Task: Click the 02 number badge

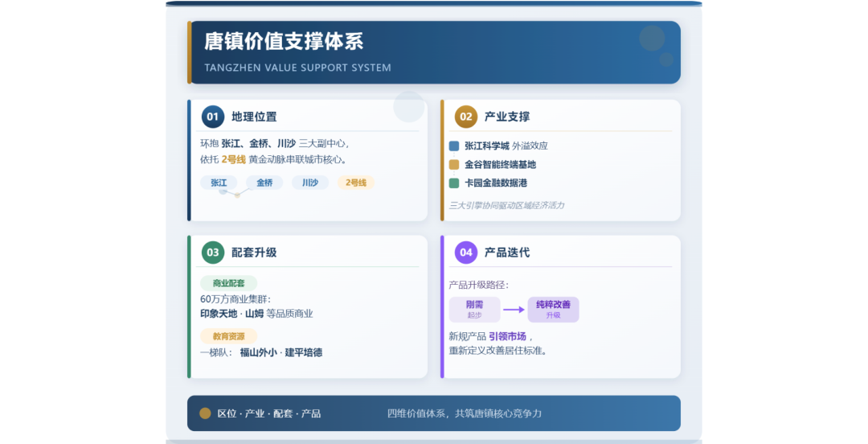Action: click(466, 117)
